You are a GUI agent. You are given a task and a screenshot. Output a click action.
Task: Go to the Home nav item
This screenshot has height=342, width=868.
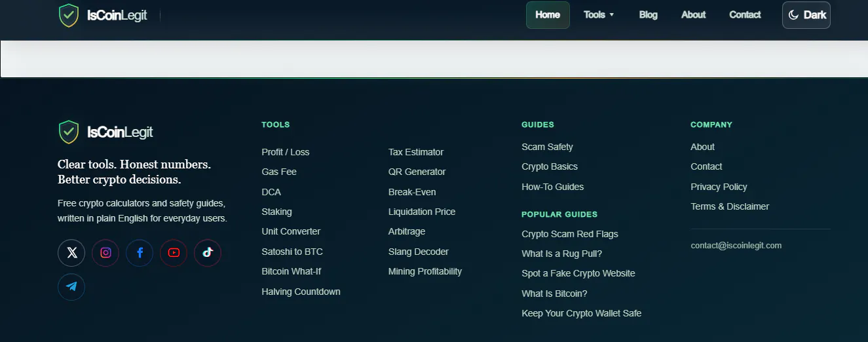click(x=548, y=15)
